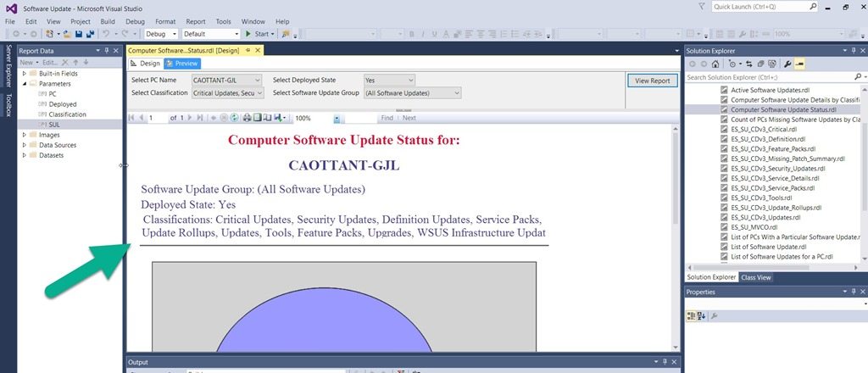The width and height of the screenshot is (868, 373).
Task: Click the notifications flag icon by Quick Launch
Action: pyautogui.click(x=702, y=7)
